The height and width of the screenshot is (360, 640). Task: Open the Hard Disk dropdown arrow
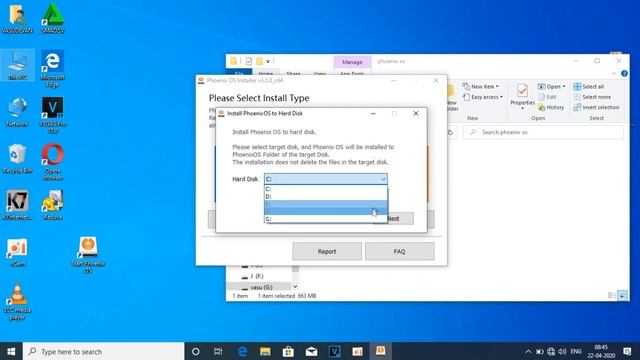[x=382, y=179]
